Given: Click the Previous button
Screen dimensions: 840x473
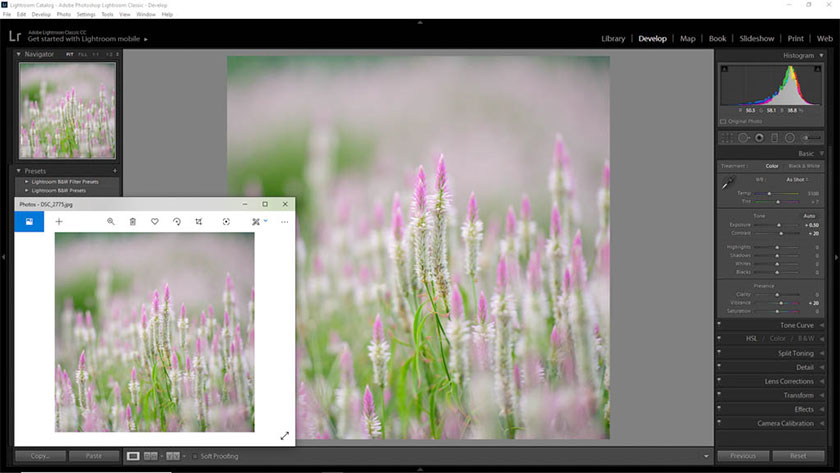Looking at the screenshot, I should tap(743, 456).
